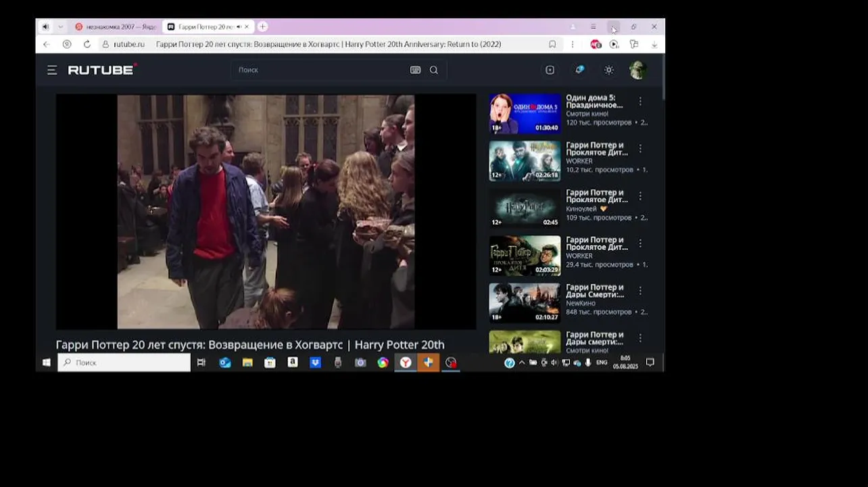Click the site lock icon before rutube.ru
Viewport: 868px width, 487px height.
pyautogui.click(x=105, y=44)
